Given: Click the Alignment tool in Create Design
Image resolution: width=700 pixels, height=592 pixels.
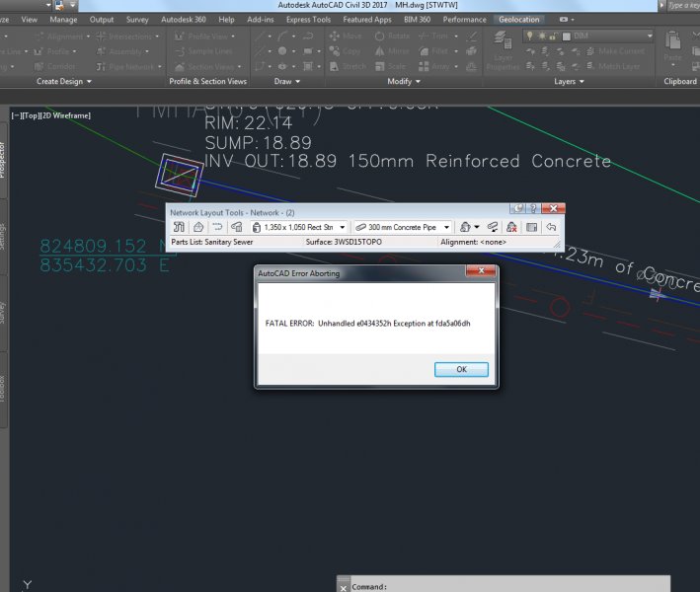Looking at the screenshot, I should coord(61,37).
